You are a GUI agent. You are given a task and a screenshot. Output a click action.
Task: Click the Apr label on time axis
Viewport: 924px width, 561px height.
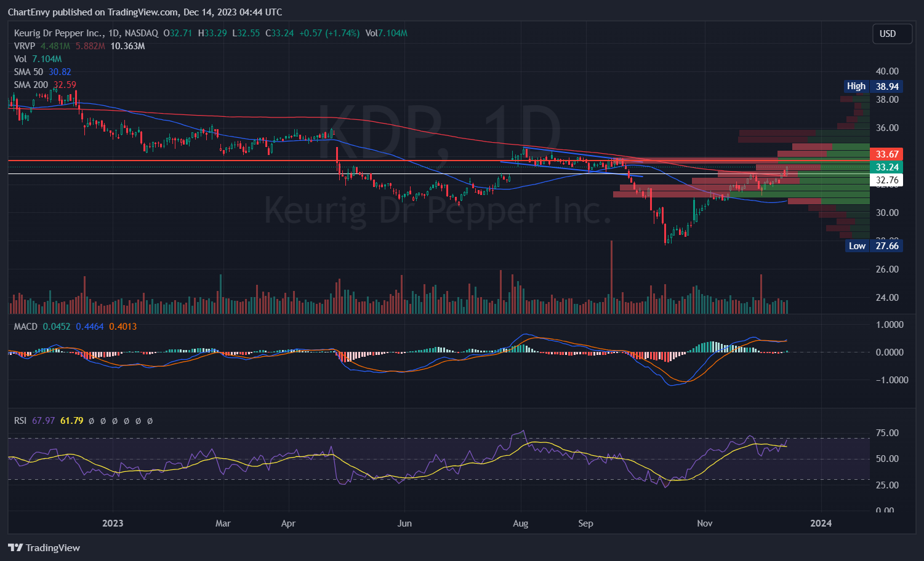[288, 523]
